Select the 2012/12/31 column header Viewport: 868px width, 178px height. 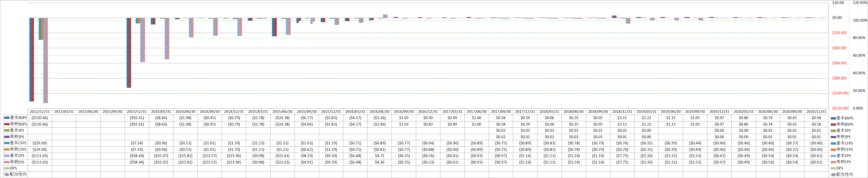[x=40, y=111]
